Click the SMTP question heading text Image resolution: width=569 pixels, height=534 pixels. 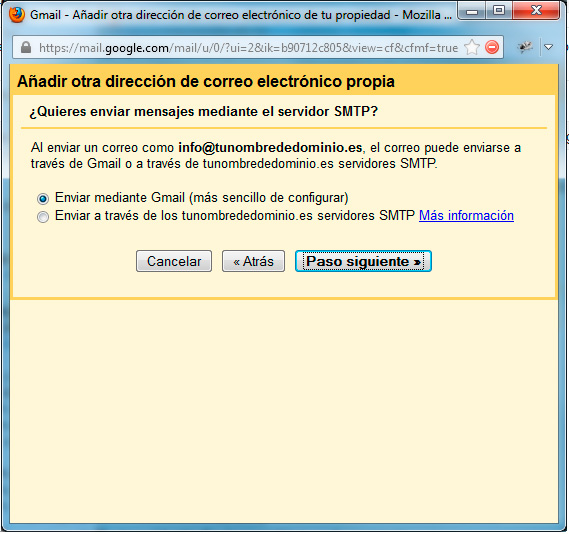[x=204, y=111]
